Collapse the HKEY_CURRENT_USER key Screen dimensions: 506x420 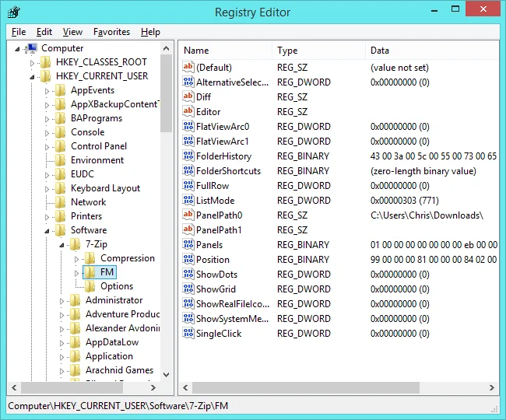pyautogui.click(x=32, y=77)
